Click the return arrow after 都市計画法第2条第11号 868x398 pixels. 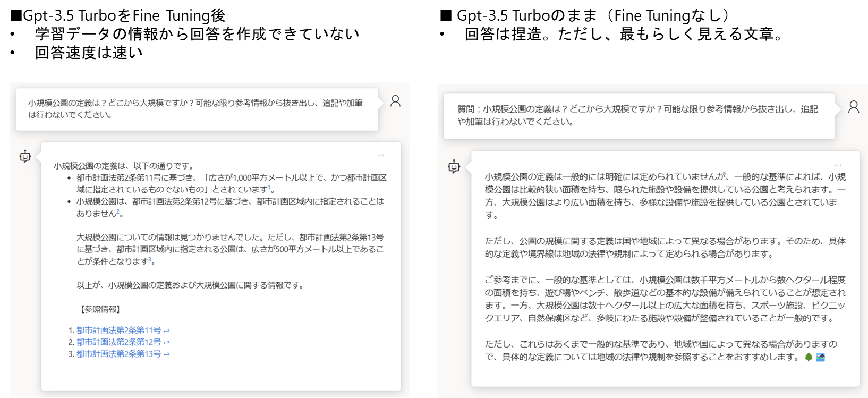pos(167,331)
